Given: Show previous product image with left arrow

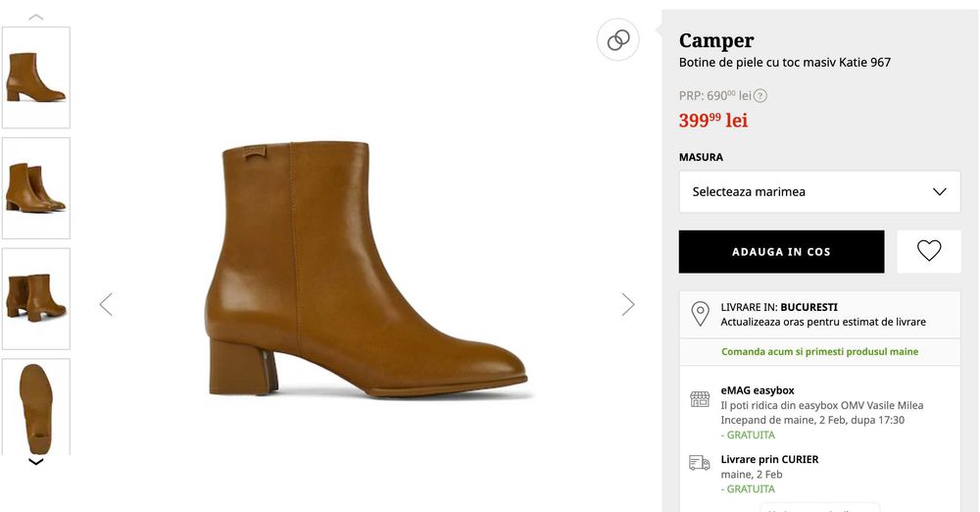Looking at the screenshot, I should tap(106, 304).
